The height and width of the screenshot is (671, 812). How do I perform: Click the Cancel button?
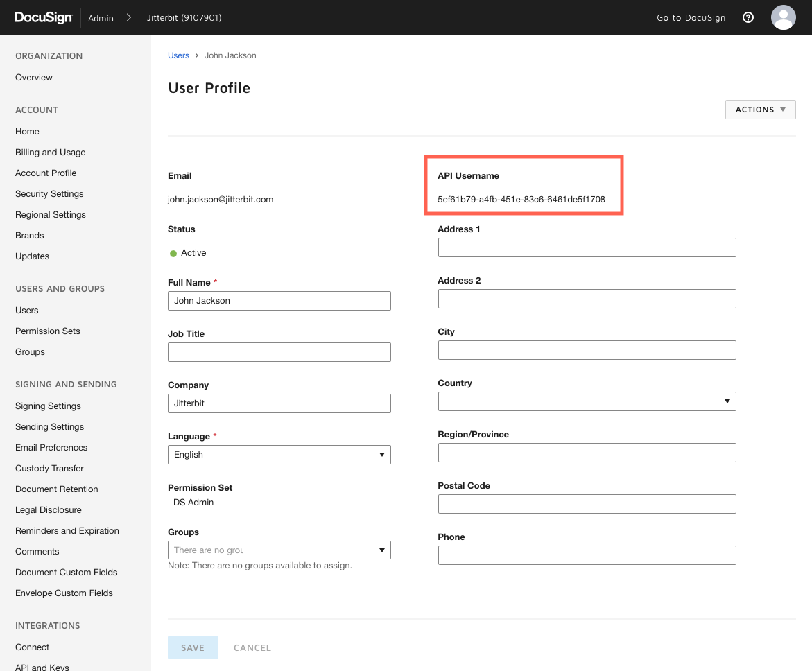coord(252,648)
